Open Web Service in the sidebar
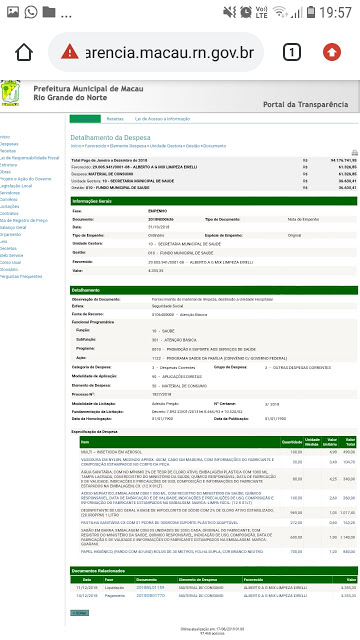The image size is (360, 640). (12, 255)
